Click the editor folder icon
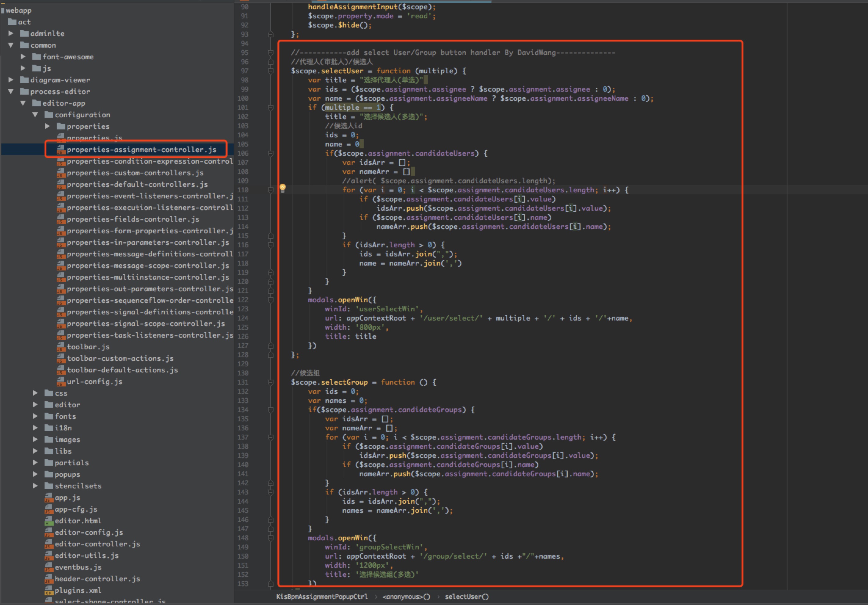This screenshot has height=605, width=868. tap(49, 404)
